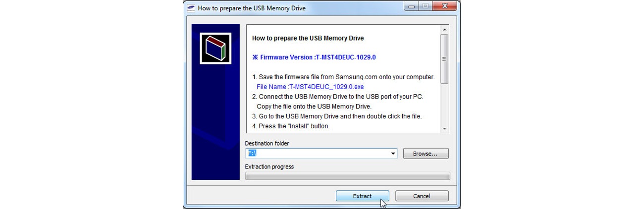Viewport: 644px width, 209px height.
Task: Click the Extraction progress bar
Action: [348, 176]
